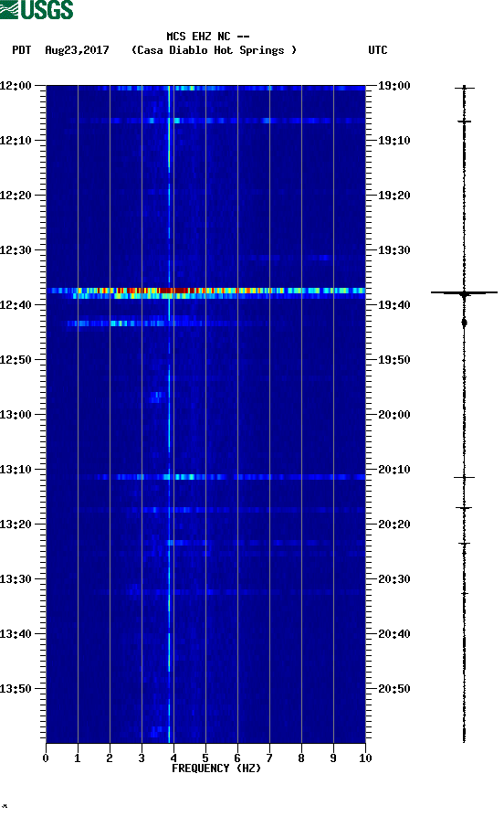
Task: Click the '10' frequency tick label
Action: pos(365,758)
